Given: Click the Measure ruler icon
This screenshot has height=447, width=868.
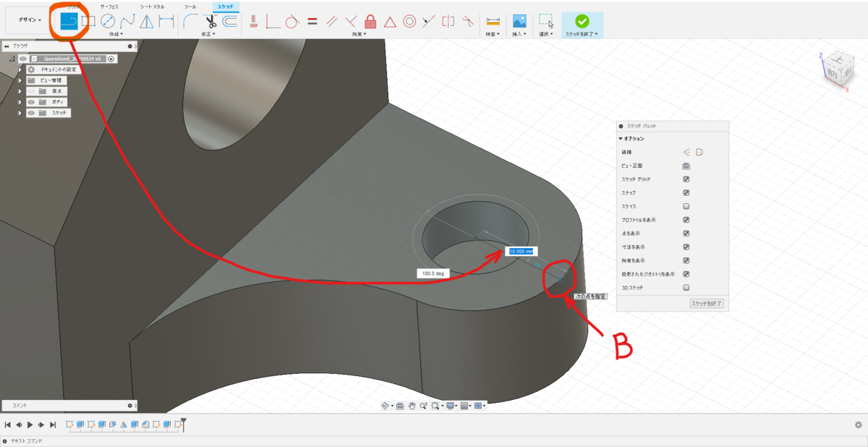Looking at the screenshot, I should click(493, 21).
